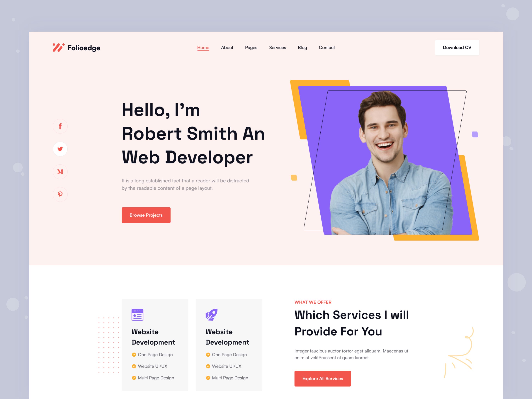532x399 pixels.
Task: Click the Browse Projects button
Action: [x=146, y=215]
